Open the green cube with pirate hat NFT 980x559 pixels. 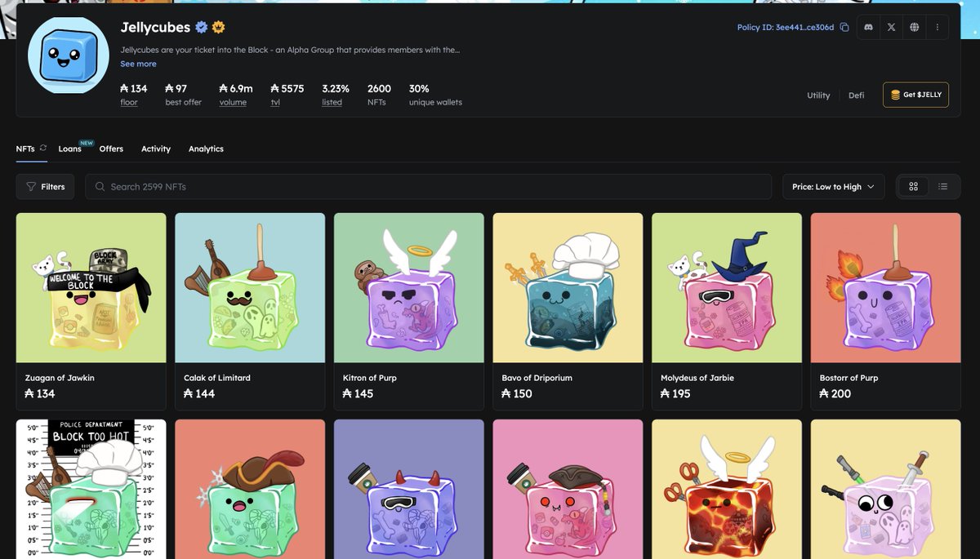pos(250,489)
